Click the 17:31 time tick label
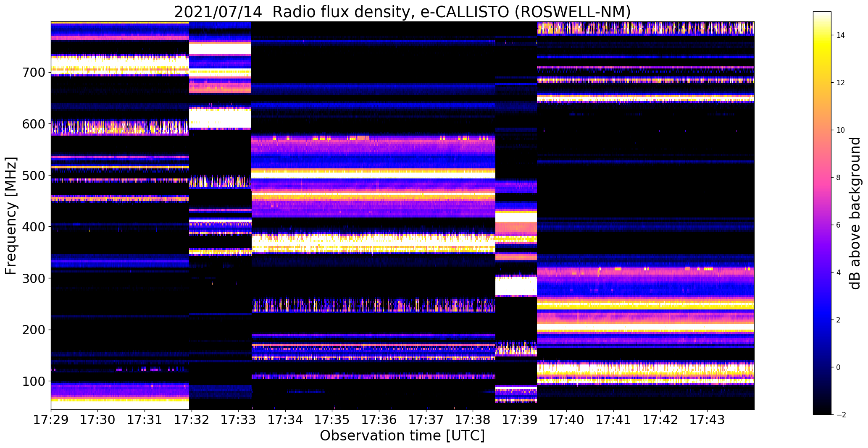The image size is (868, 448). [145, 419]
